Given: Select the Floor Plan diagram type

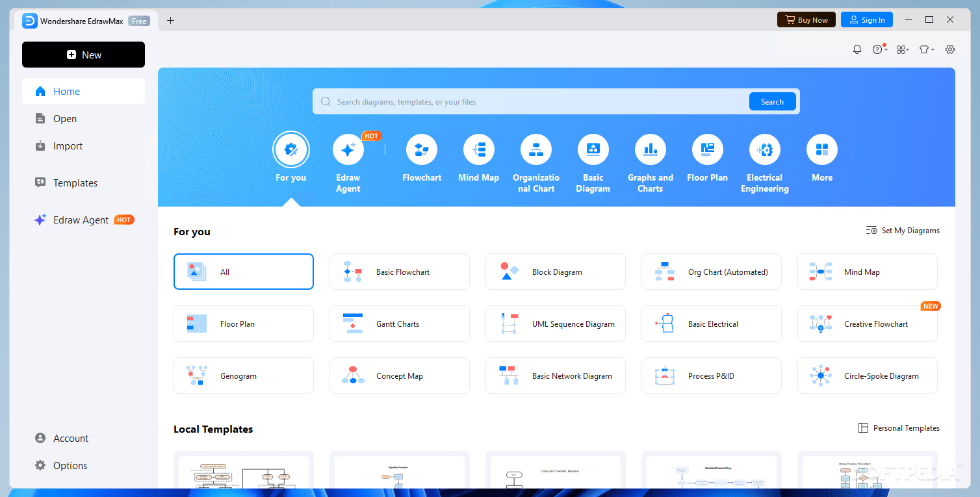Looking at the screenshot, I should click(x=707, y=158).
